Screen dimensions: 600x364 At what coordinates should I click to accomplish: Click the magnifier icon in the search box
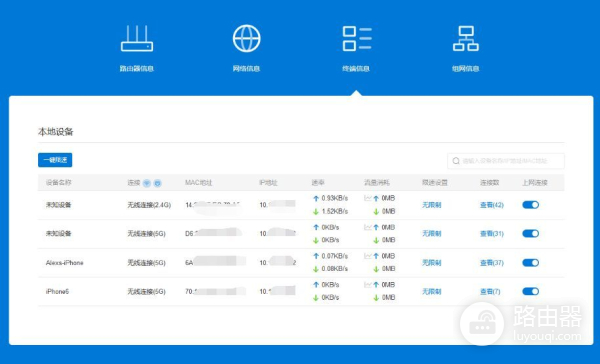click(456, 161)
